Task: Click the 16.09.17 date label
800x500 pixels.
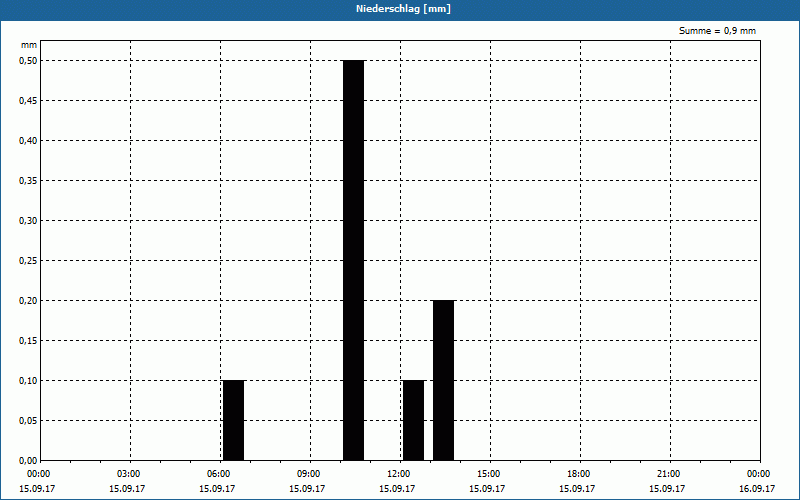Action: point(757,489)
